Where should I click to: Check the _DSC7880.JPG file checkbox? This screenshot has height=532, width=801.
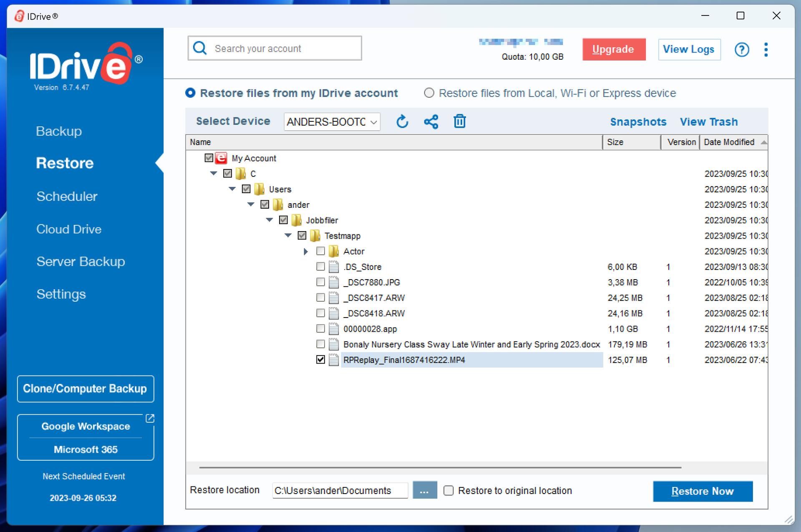tap(320, 282)
